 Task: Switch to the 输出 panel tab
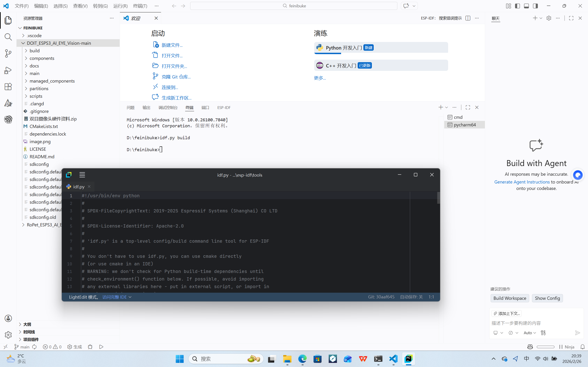coord(146,108)
